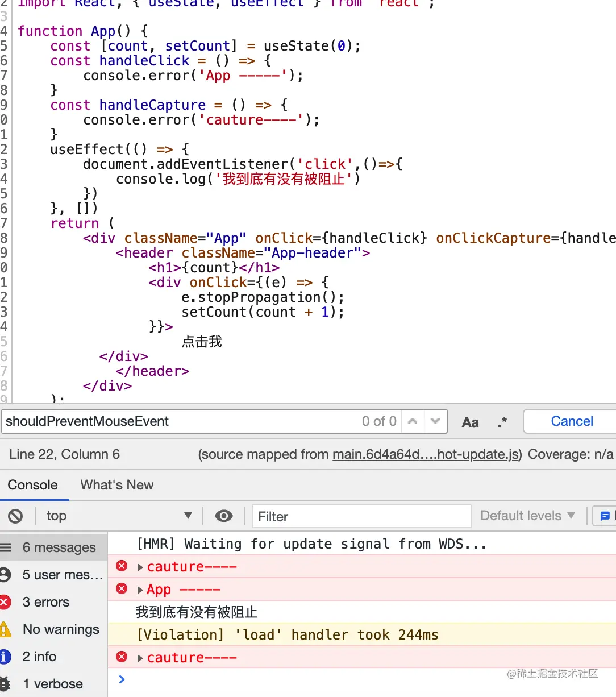Select the 3 errors sidebar row
Viewport: 616px width, 697px height.
tap(53, 602)
